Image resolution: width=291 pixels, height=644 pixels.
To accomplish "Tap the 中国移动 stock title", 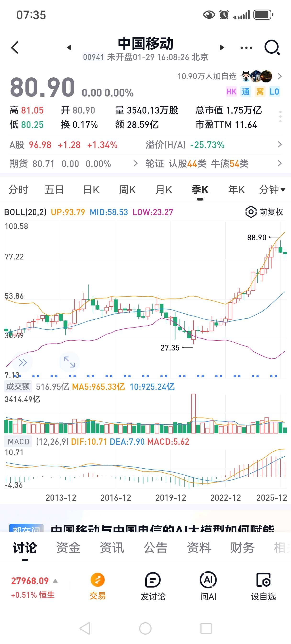I will coord(146,44).
